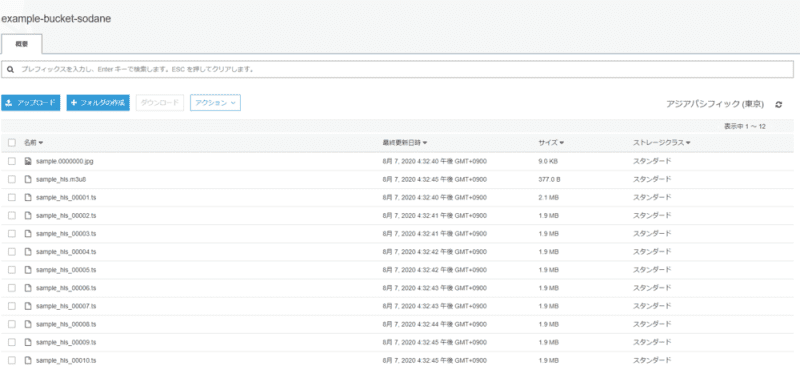Click the 9.0 KB size value
800x378 pixels.
tap(548, 161)
